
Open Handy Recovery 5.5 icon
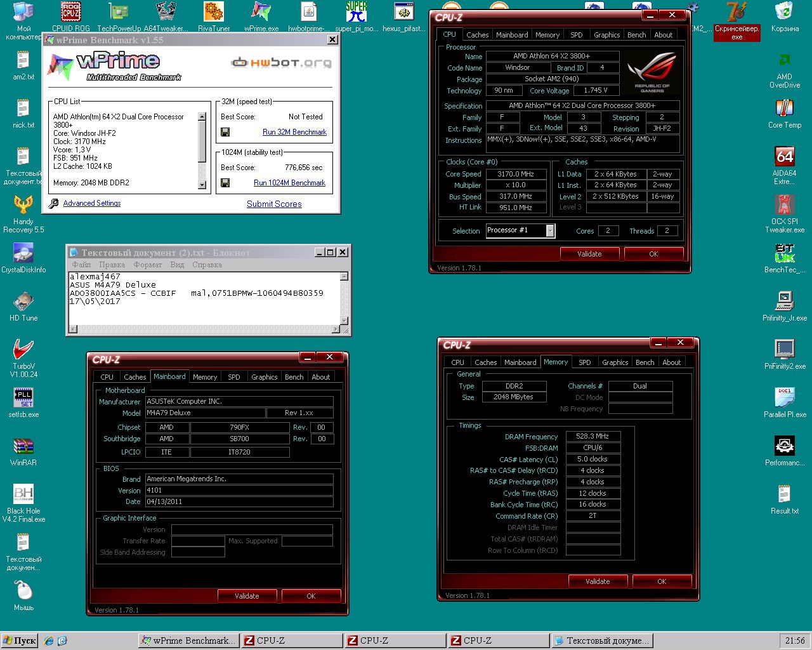pyautogui.click(x=23, y=214)
